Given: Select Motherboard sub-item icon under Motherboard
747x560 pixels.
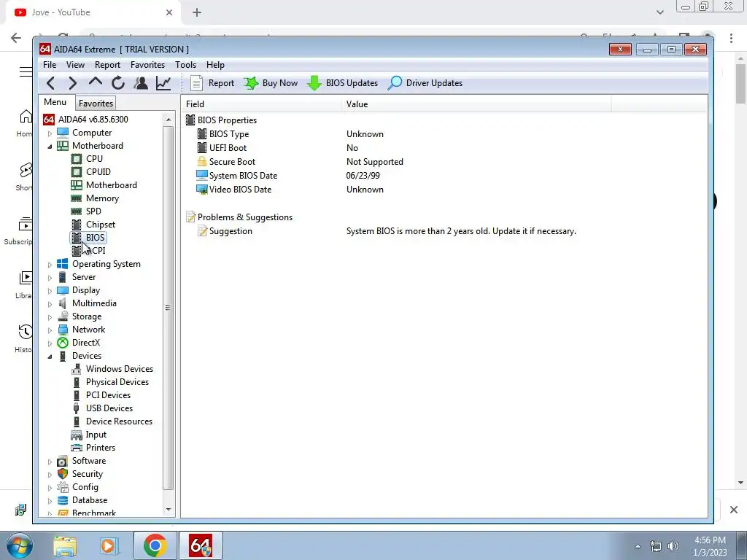Looking at the screenshot, I should point(76,184).
